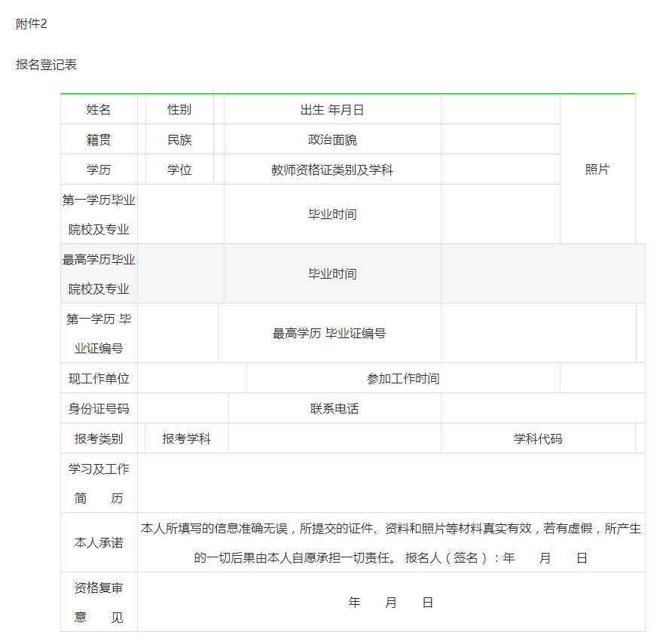Click the 本人承诺 label cell

[99, 542]
